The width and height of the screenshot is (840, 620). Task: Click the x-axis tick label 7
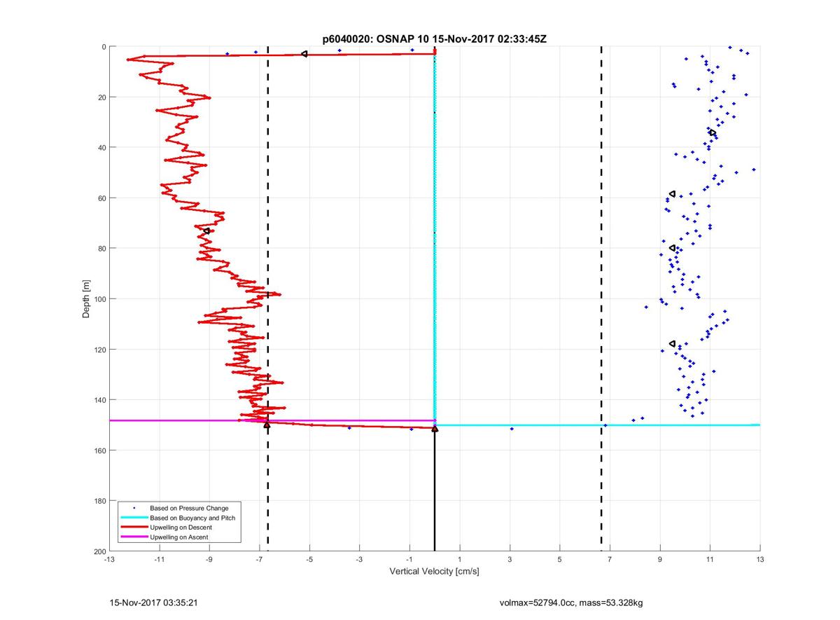(x=610, y=560)
